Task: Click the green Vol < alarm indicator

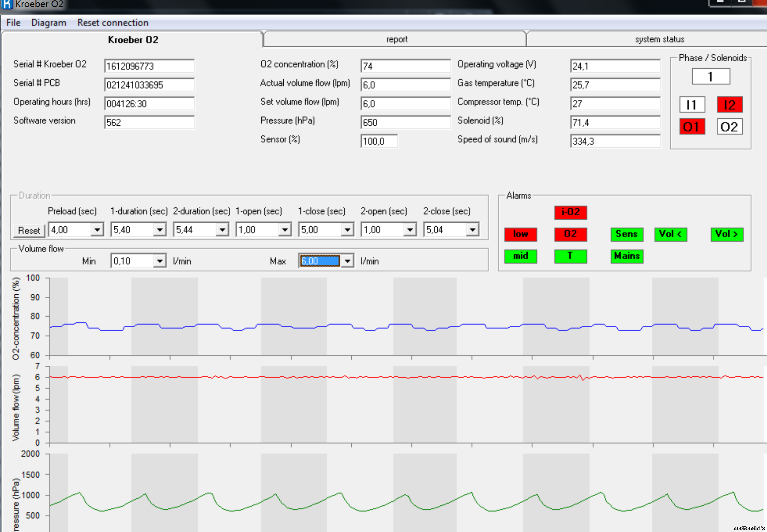Action: point(670,234)
